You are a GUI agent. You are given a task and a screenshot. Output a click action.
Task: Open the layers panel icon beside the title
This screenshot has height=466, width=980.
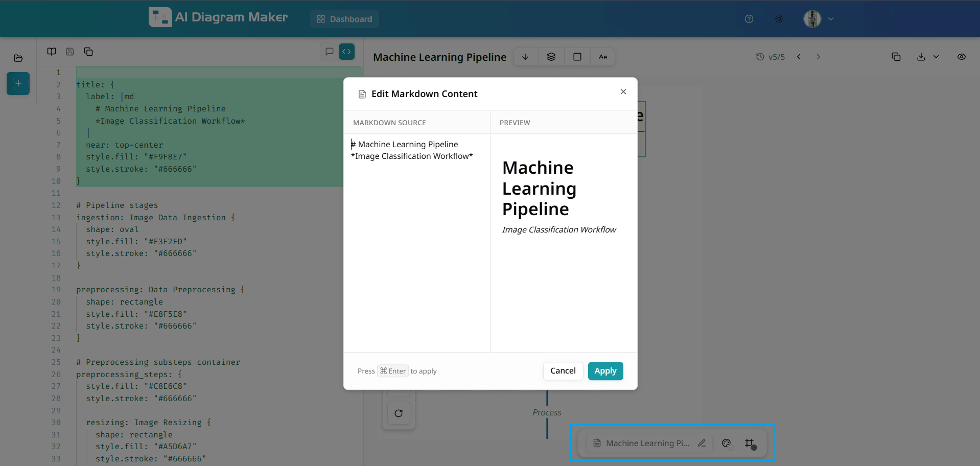click(x=551, y=57)
